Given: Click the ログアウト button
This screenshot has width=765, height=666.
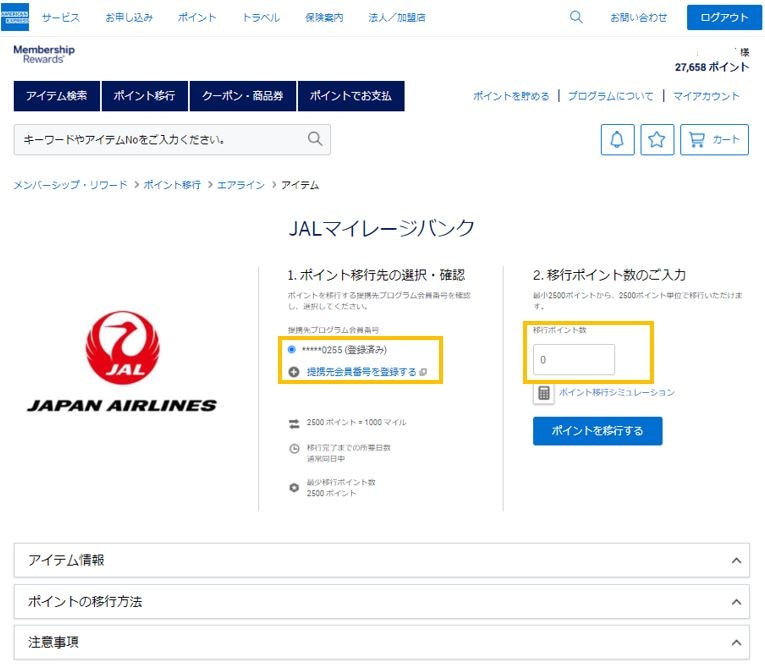Looking at the screenshot, I should click(717, 17).
